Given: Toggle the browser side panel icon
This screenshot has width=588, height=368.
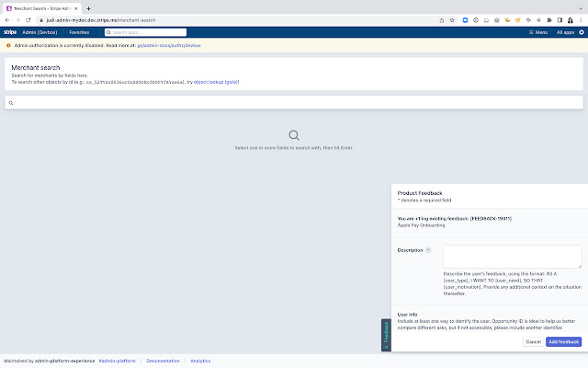Looking at the screenshot, I should [560, 20].
